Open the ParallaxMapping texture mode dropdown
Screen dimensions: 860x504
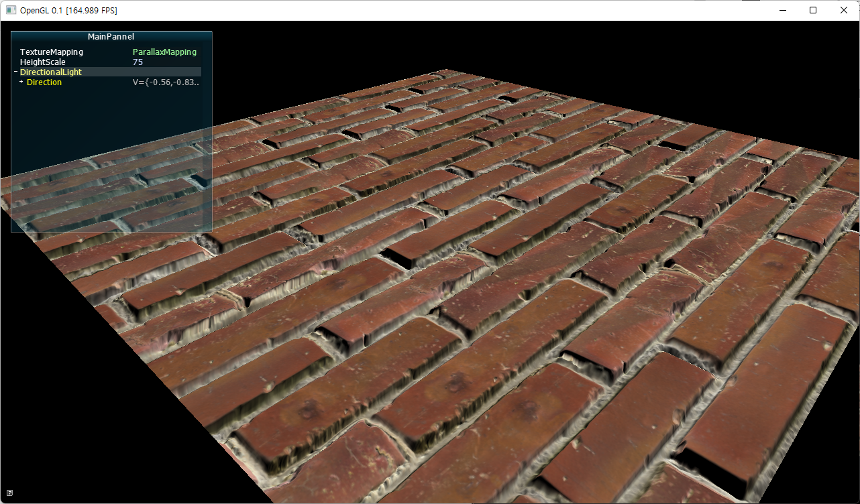164,52
